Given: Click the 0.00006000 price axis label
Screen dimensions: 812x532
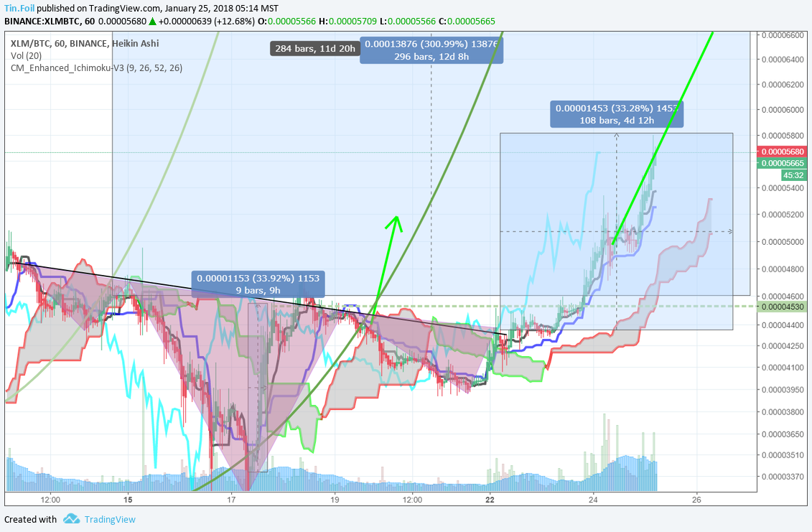Looking at the screenshot, I should coord(783,110).
